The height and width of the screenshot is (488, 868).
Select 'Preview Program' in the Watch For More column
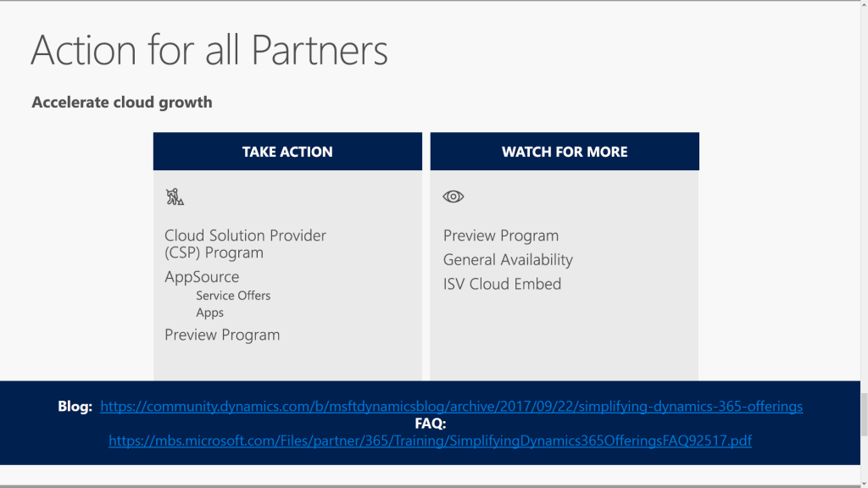click(501, 236)
